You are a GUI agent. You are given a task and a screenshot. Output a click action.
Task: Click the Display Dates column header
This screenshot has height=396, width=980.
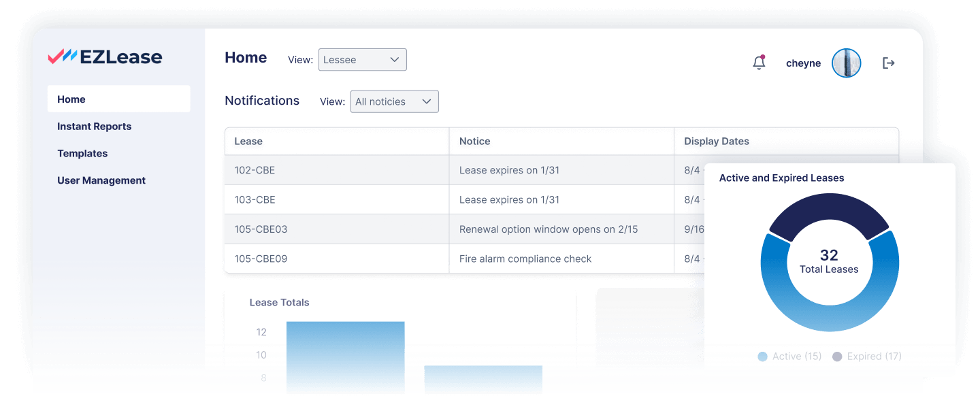[717, 142]
